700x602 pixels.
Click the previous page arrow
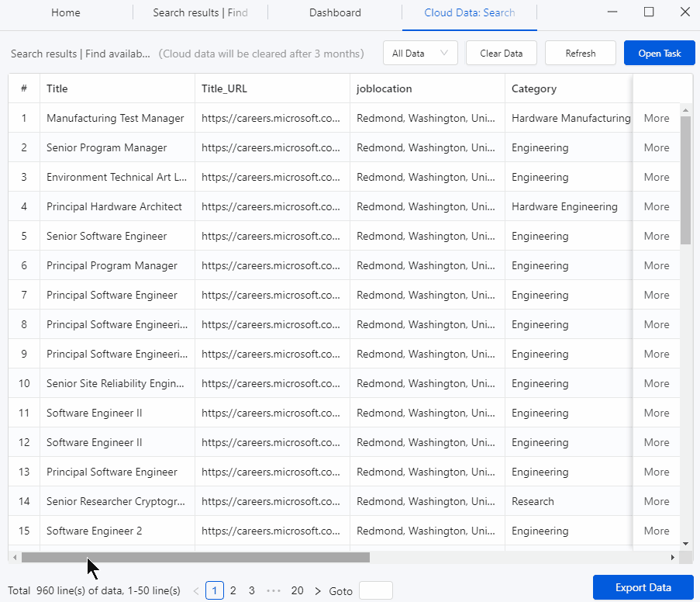click(196, 591)
